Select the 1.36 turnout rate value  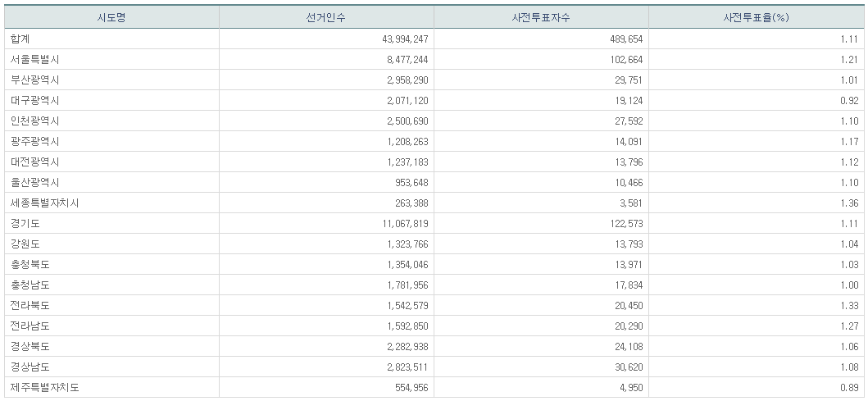[x=849, y=203]
